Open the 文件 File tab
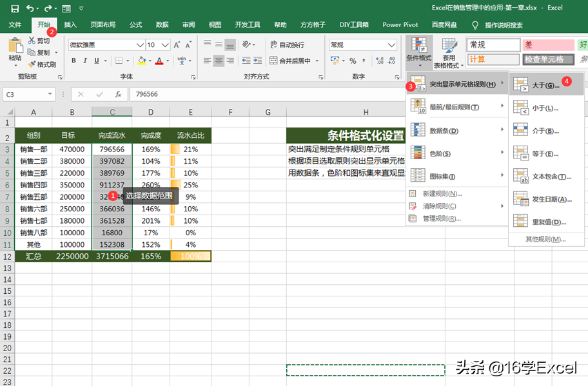 click(15, 24)
